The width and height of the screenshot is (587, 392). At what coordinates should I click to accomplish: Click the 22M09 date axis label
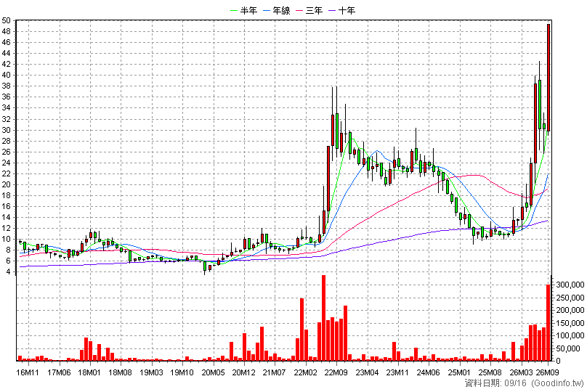(336, 372)
